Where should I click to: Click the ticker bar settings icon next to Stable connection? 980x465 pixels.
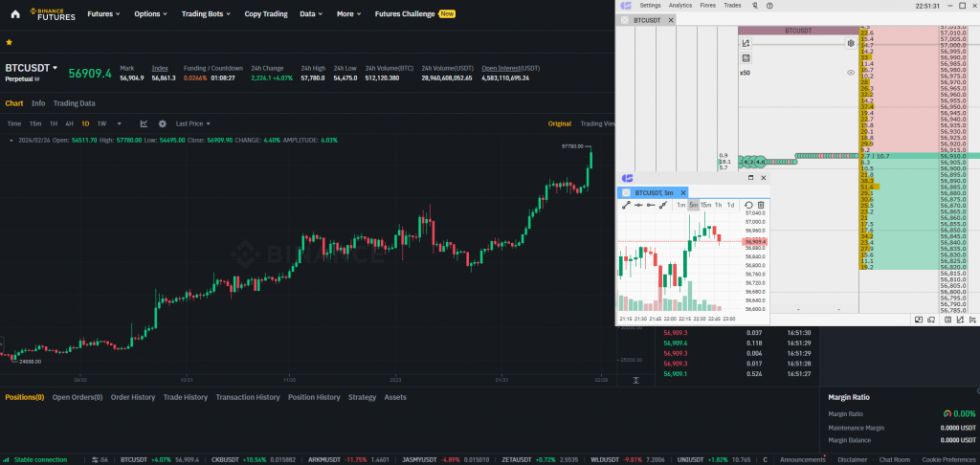(97, 460)
